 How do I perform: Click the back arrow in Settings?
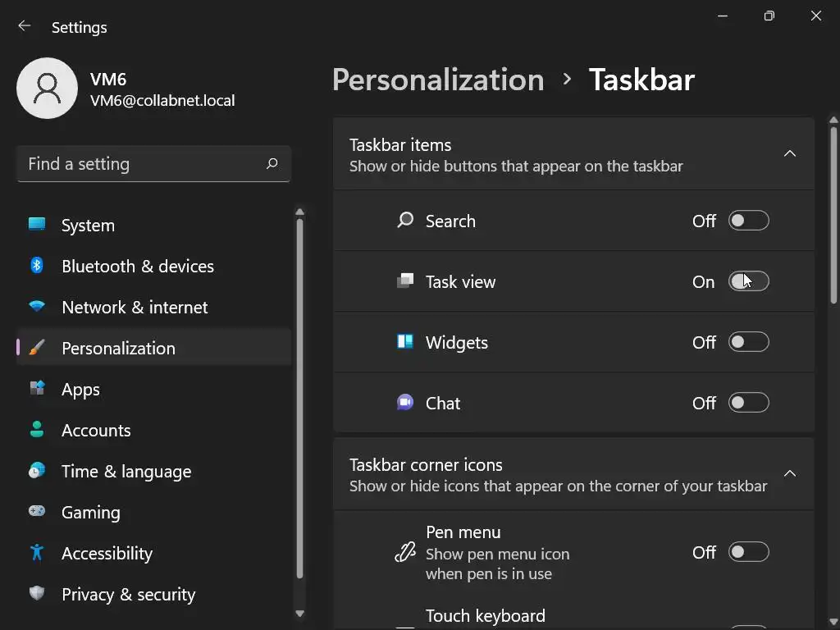[x=25, y=26]
